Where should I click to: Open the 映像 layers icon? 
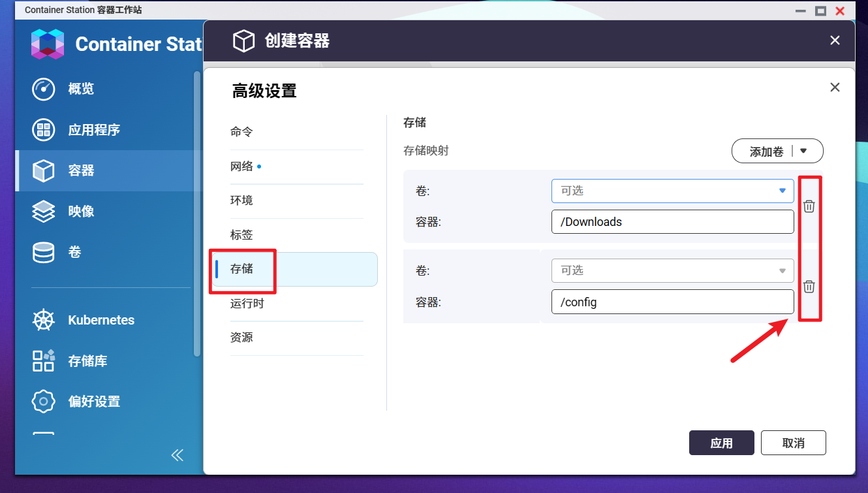tap(44, 211)
